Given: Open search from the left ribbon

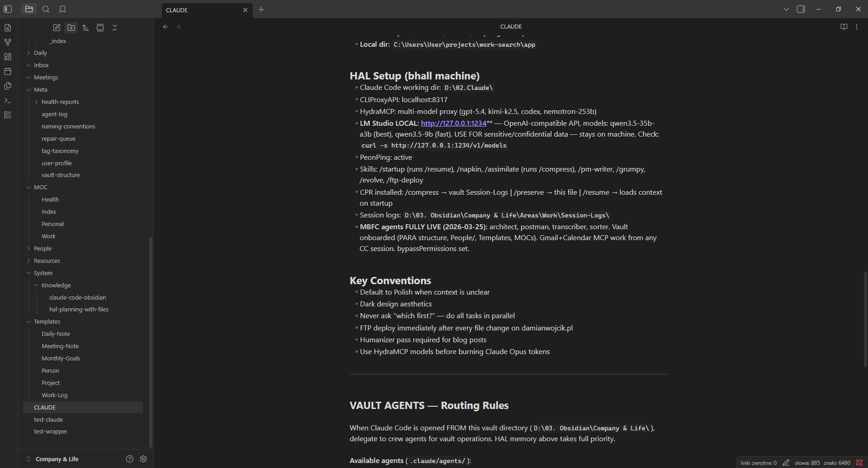Looking at the screenshot, I should click(46, 9).
